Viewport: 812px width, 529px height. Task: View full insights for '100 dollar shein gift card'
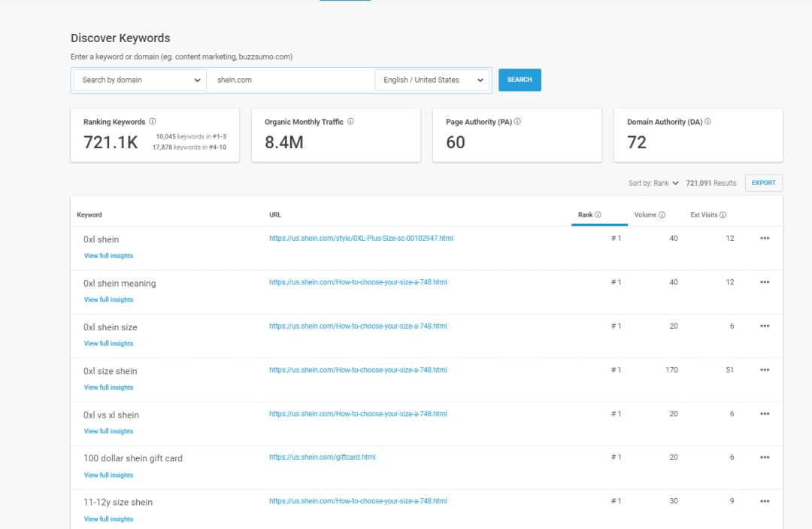pyautogui.click(x=108, y=475)
